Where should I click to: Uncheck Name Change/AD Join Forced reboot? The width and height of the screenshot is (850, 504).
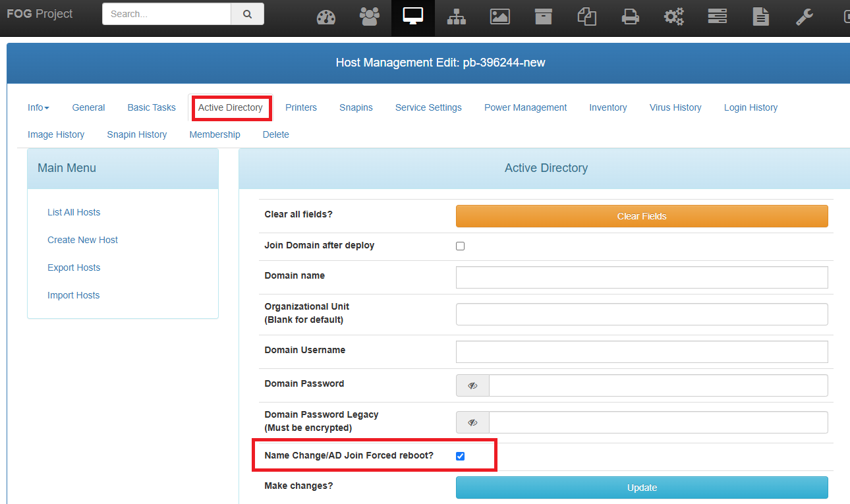pyautogui.click(x=461, y=456)
